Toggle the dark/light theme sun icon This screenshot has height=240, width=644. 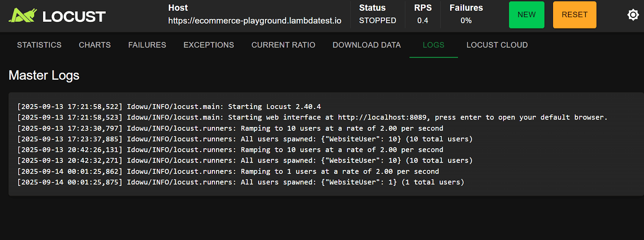coord(633,15)
